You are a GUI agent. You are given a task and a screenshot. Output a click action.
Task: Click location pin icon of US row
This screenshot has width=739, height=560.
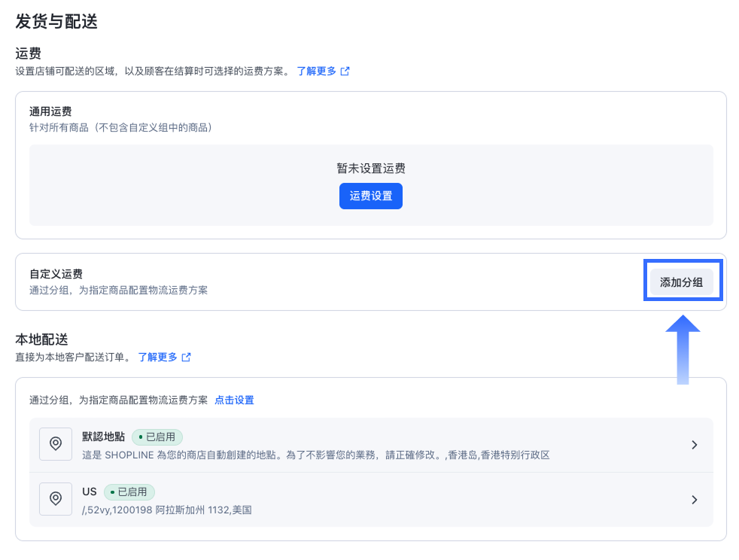point(56,499)
